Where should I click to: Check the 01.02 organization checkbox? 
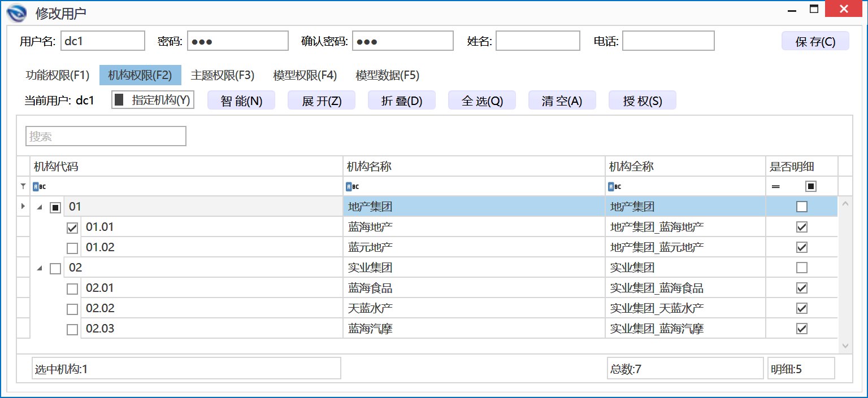click(72, 248)
